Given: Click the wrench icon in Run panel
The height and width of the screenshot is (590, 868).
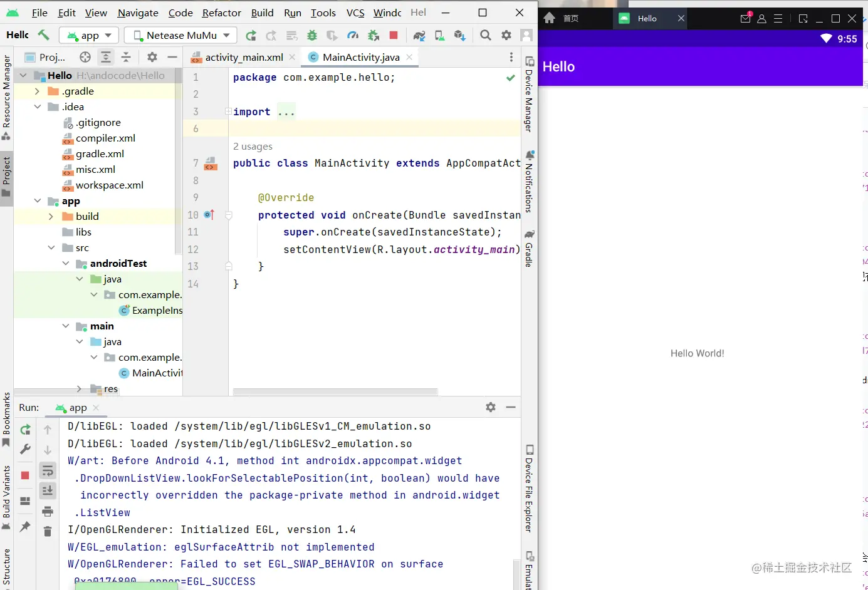Looking at the screenshot, I should [25, 449].
